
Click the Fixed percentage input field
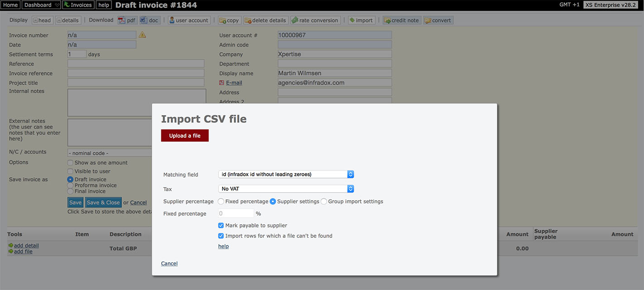[x=236, y=213]
